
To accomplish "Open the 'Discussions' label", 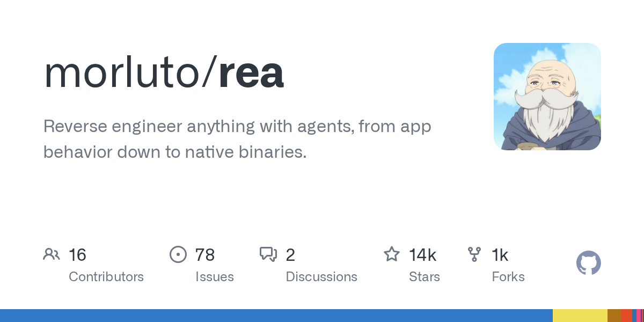I will coord(321,277).
